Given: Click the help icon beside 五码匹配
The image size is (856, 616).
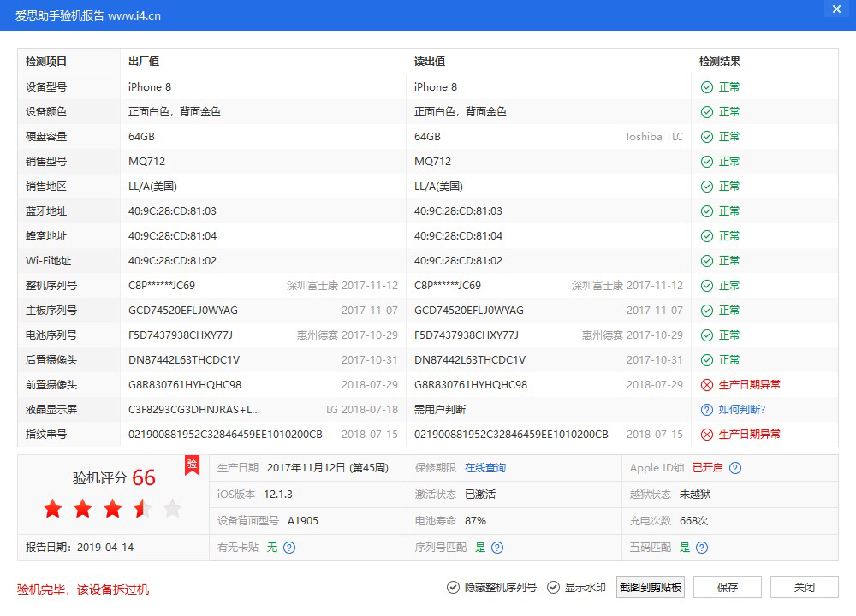Looking at the screenshot, I should pyautogui.click(x=702, y=548).
